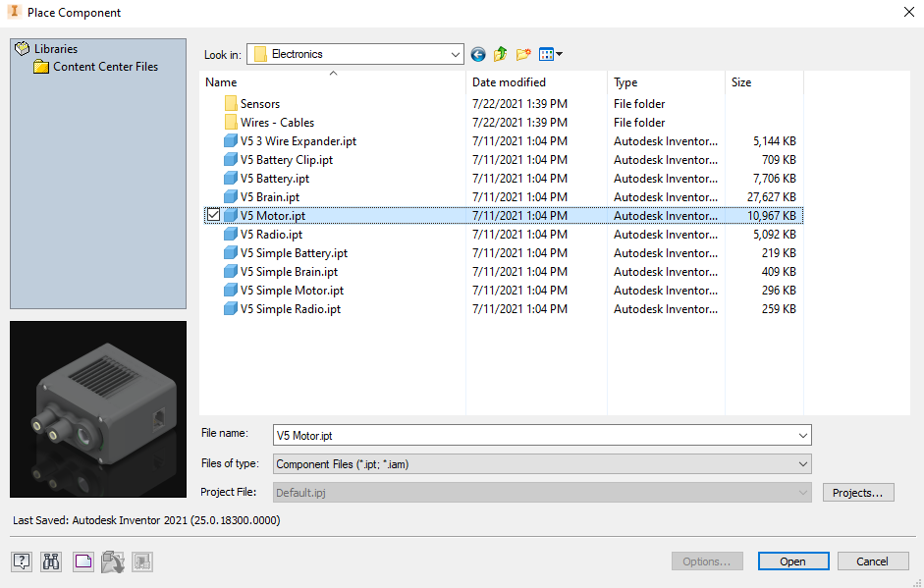Sort files by Size column
Image resolution: width=924 pixels, height=588 pixels.
point(764,81)
